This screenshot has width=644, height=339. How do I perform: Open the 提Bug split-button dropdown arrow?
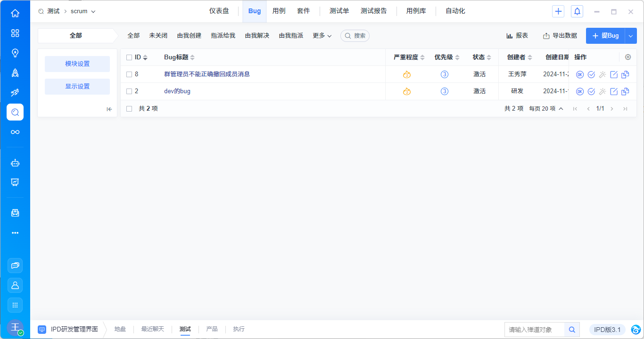(x=631, y=36)
